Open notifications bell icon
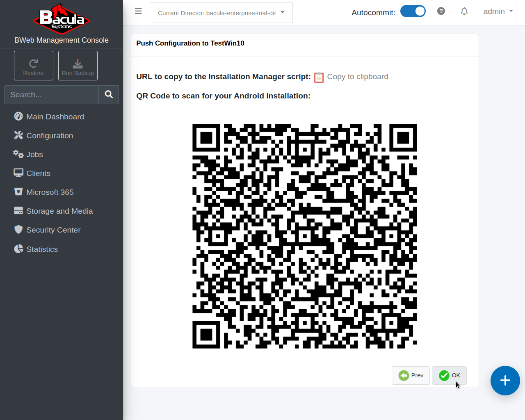Screen dimensions: 525x420 click(464, 11)
